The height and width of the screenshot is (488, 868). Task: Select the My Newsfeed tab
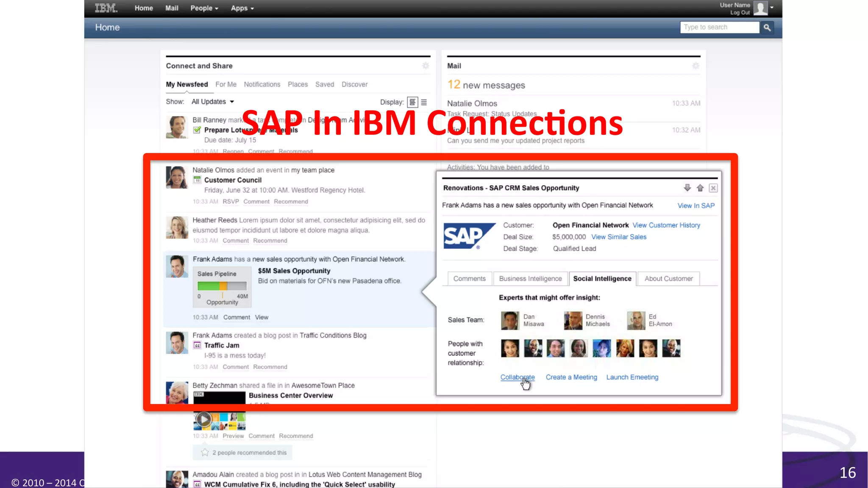[x=187, y=84]
